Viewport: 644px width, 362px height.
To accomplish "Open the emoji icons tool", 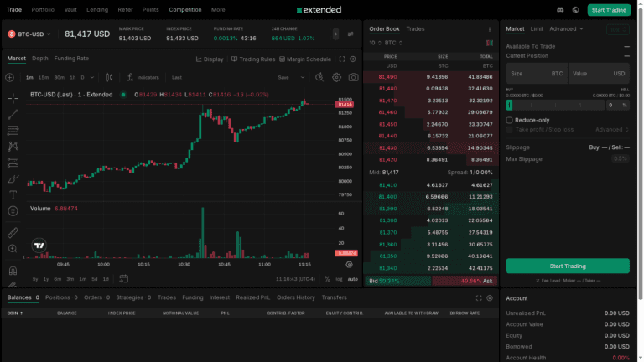I will (13, 211).
